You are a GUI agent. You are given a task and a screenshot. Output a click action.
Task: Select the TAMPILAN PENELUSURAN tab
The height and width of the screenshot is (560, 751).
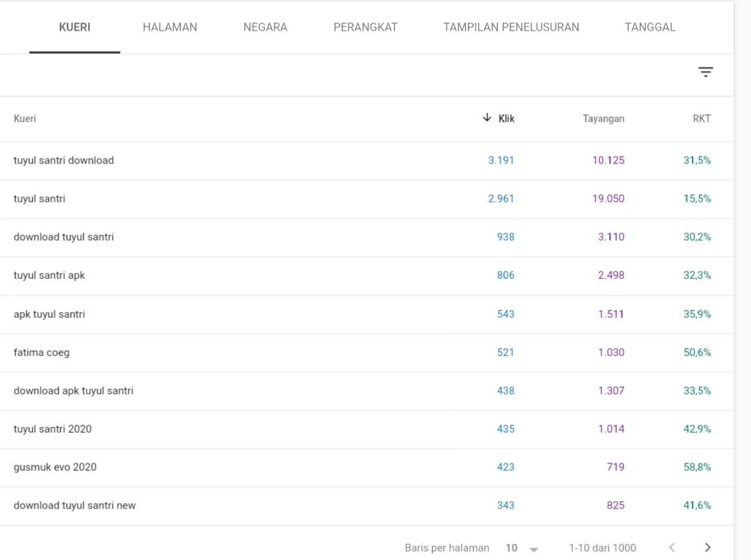point(511,27)
